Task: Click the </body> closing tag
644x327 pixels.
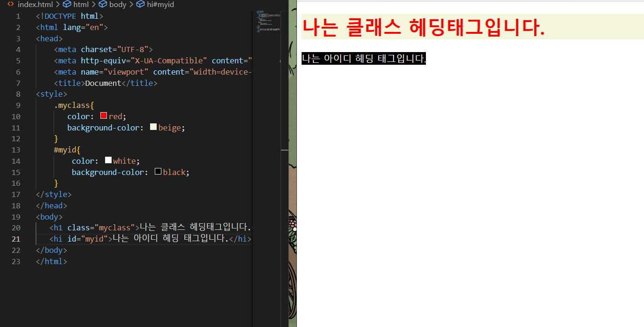Action: 52,250
